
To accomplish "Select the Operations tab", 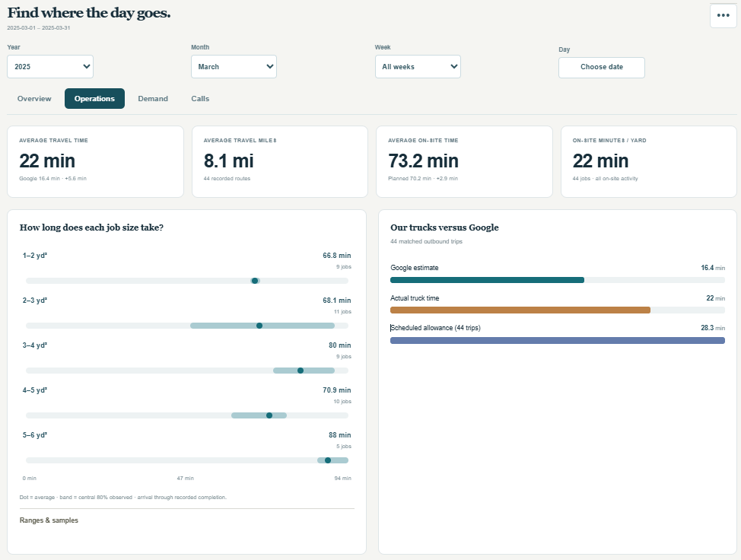I will point(94,98).
